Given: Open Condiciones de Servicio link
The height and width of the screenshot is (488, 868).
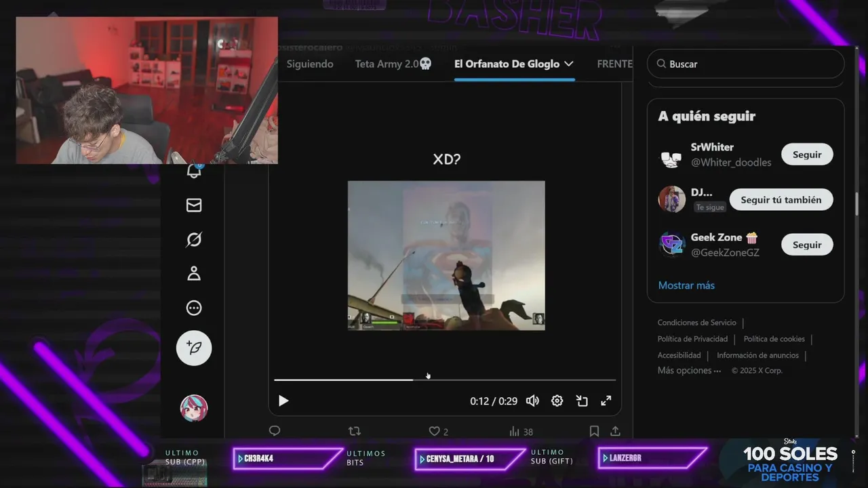Looking at the screenshot, I should tap(696, 323).
